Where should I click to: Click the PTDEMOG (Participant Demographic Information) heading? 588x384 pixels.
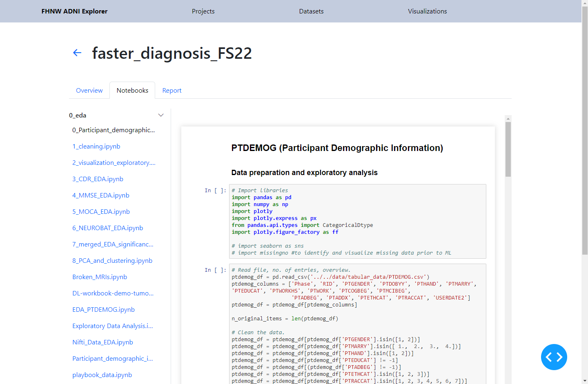(x=337, y=148)
